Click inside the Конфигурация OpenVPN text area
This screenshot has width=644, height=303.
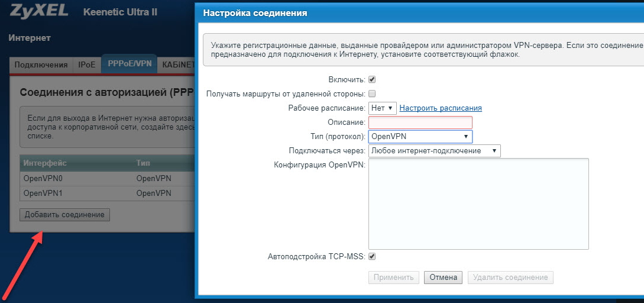tap(478, 204)
